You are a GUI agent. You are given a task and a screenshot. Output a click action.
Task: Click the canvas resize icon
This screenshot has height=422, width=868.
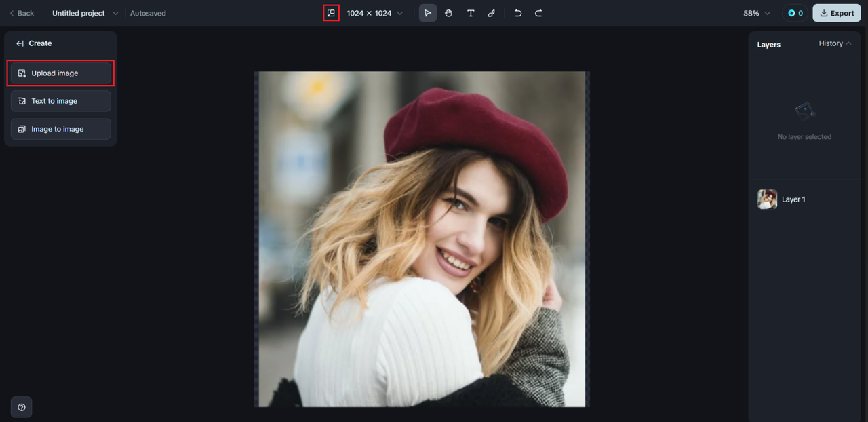pyautogui.click(x=331, y=13)
